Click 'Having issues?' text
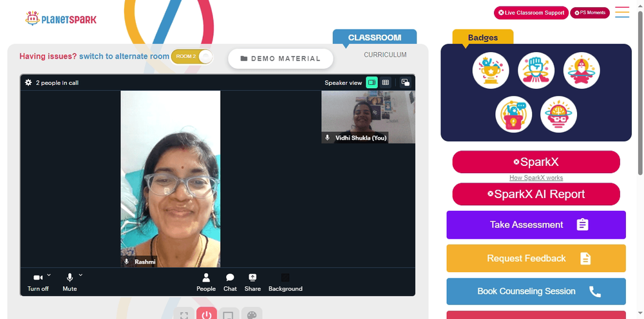Image resolution: width=644 pixels, height=319 pixels. pos(48,56)
